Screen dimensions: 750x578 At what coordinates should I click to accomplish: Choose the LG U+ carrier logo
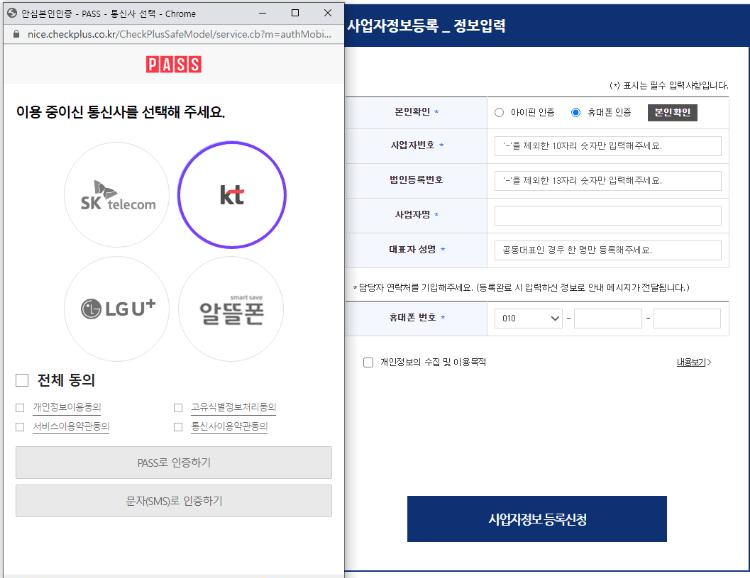[117, 309]
